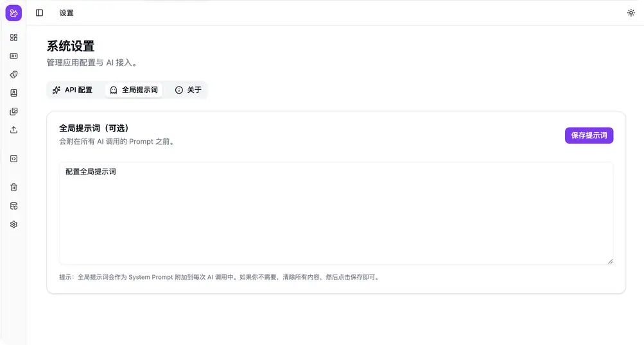
Task: Open the settings gear icon in sidebar
Action: tap(13, 224)
